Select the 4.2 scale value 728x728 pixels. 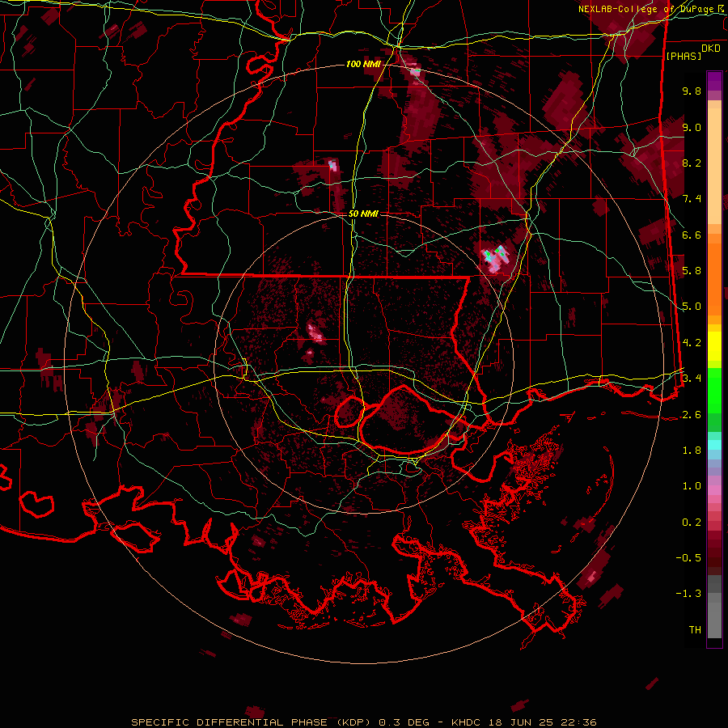click(692, 343)
